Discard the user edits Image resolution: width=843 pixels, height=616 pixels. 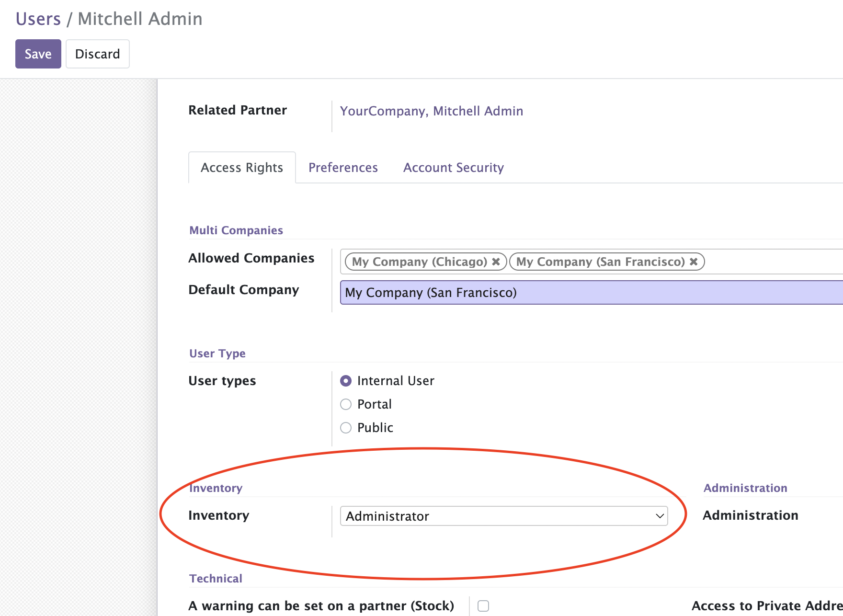click(x=98, y=54)
